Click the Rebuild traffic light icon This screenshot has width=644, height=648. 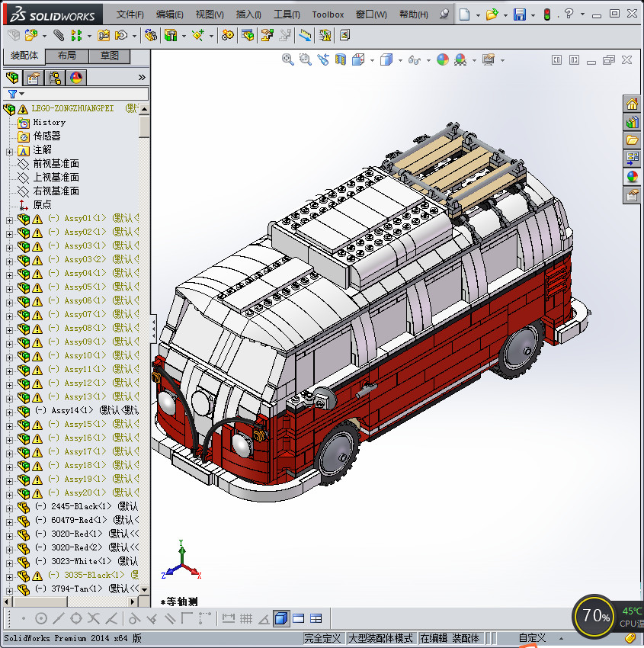pyautogui.click(x=547, y=14)
